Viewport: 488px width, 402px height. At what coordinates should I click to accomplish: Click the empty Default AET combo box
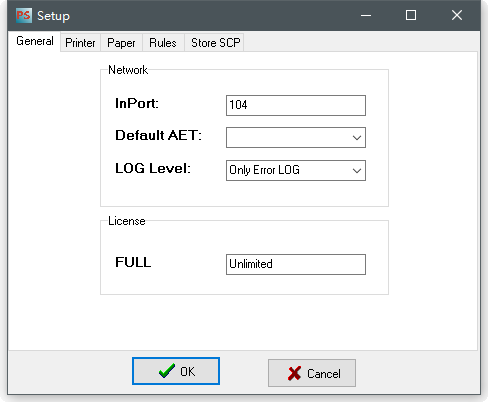point(296,137)
